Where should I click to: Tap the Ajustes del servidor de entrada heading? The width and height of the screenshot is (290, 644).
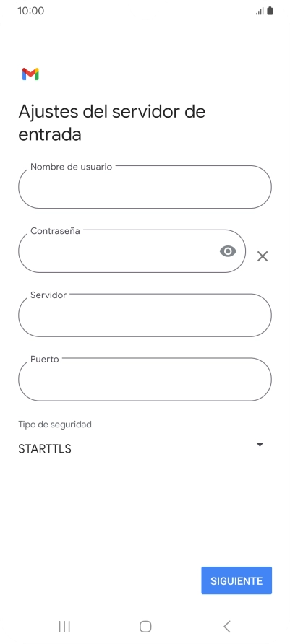pos(112,123)
